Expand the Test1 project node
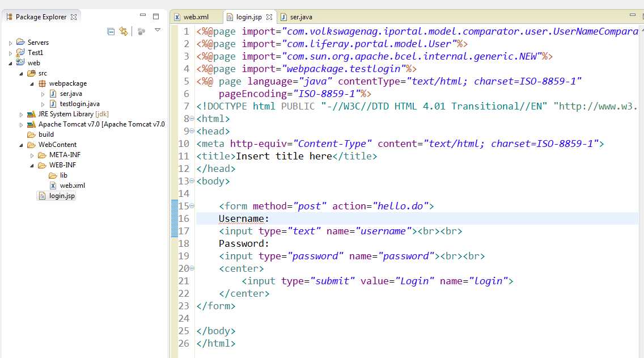 coord(11,53)
